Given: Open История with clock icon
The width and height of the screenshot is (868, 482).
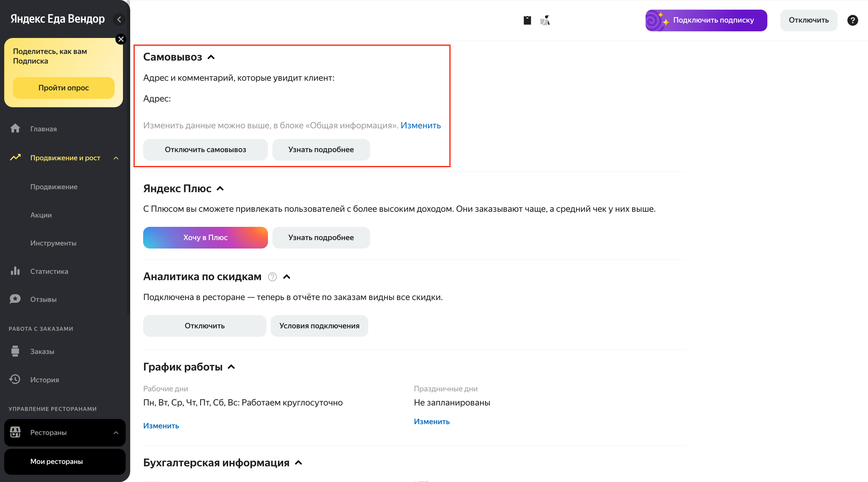Looking at the screenshot, I should click(15, 379).
